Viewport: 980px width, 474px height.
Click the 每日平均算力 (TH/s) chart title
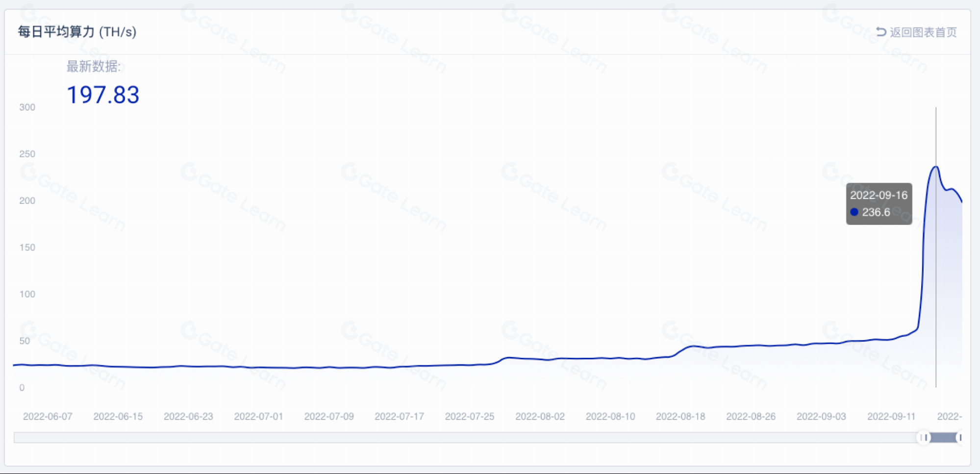(77, 32)
